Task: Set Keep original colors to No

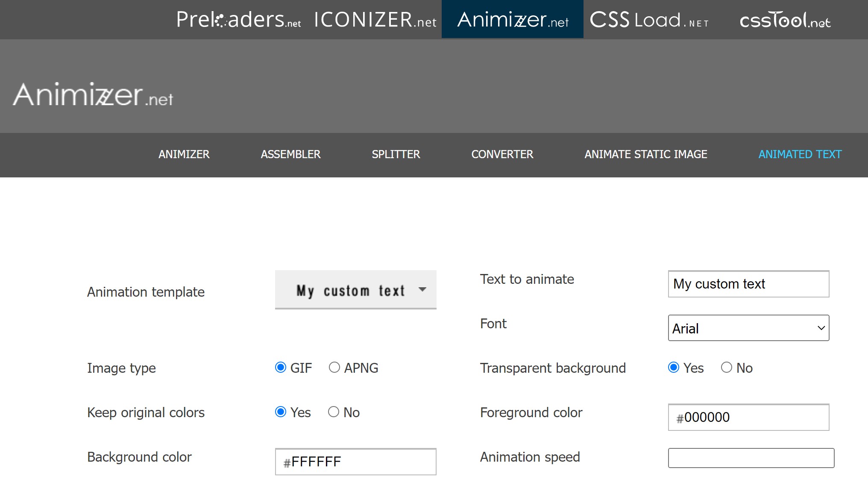Action: 334,412
